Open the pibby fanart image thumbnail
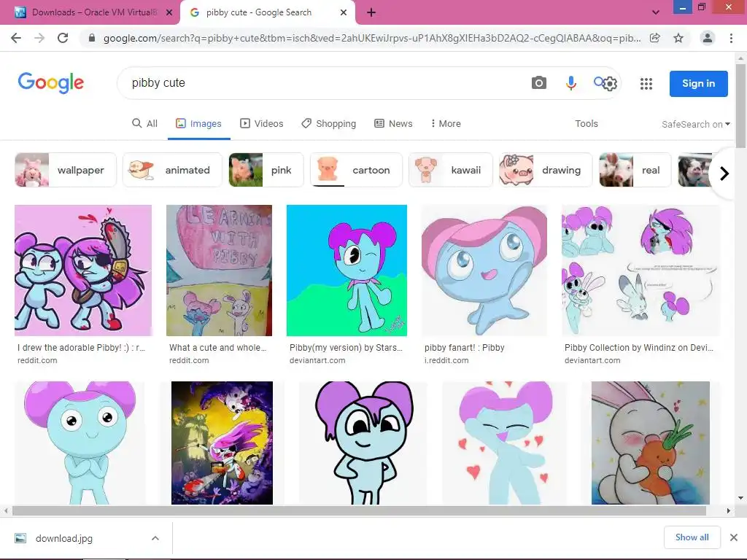Image resolution: width=747 pixels, height=560 pixels. [484, 271]
